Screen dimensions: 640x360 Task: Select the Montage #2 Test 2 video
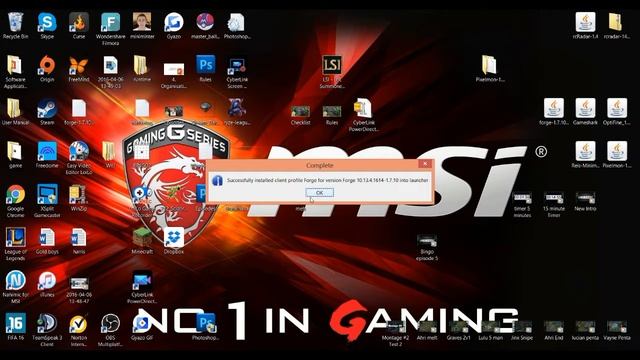pos(395,333)
